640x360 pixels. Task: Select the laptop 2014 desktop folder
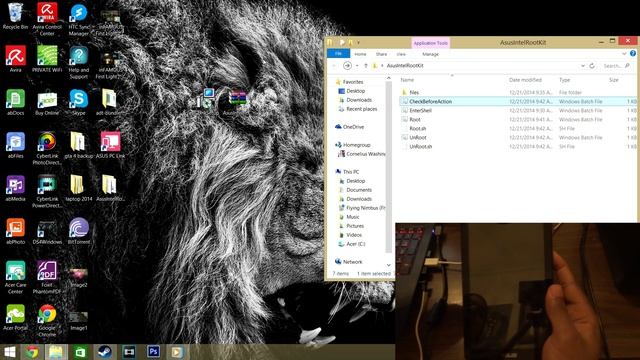pyautogui.click(x=78, y=189)
